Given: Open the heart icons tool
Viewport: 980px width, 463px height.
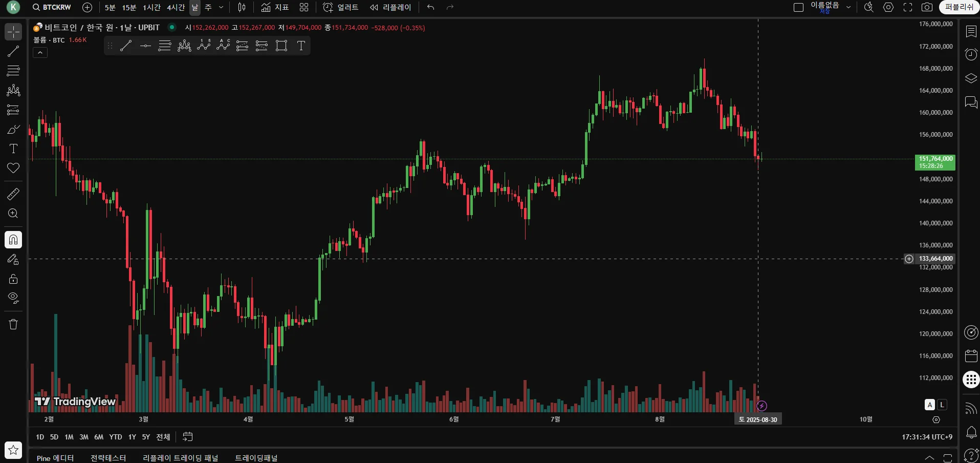Looking at the screenshot, I should pyautogui.click(x=13, y=168).
